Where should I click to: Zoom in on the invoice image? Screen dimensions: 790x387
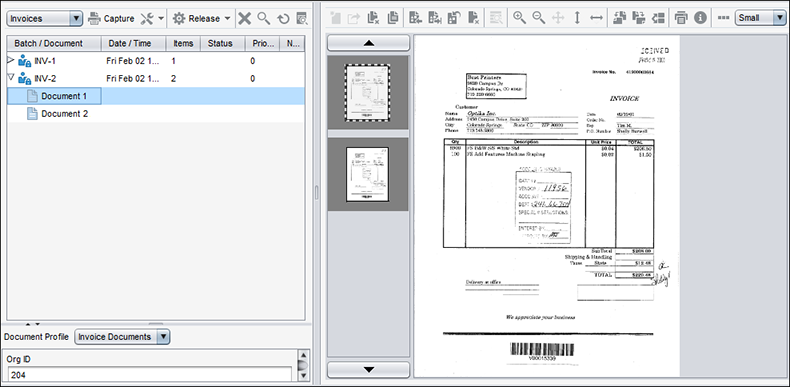point(519,18)
